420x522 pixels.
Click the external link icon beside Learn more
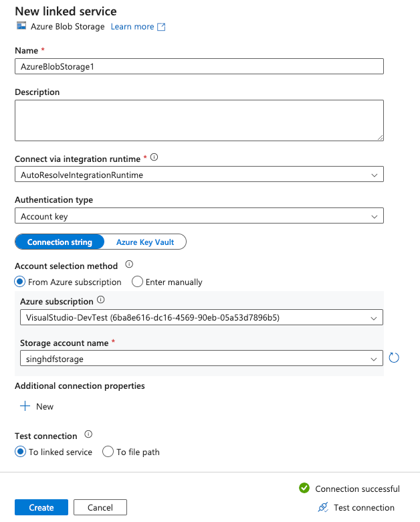tap(161, 27)
